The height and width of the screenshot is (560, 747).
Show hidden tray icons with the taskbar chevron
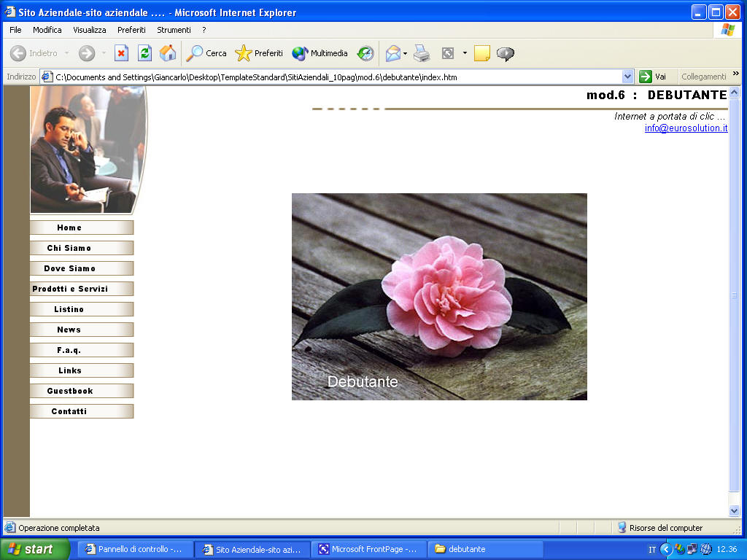(666, 550)
